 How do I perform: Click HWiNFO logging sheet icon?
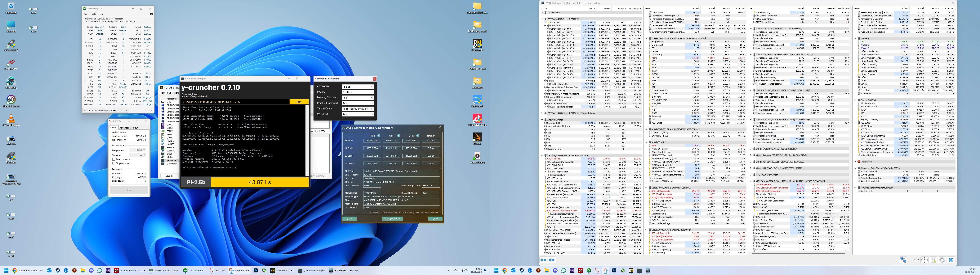[933, 260]
